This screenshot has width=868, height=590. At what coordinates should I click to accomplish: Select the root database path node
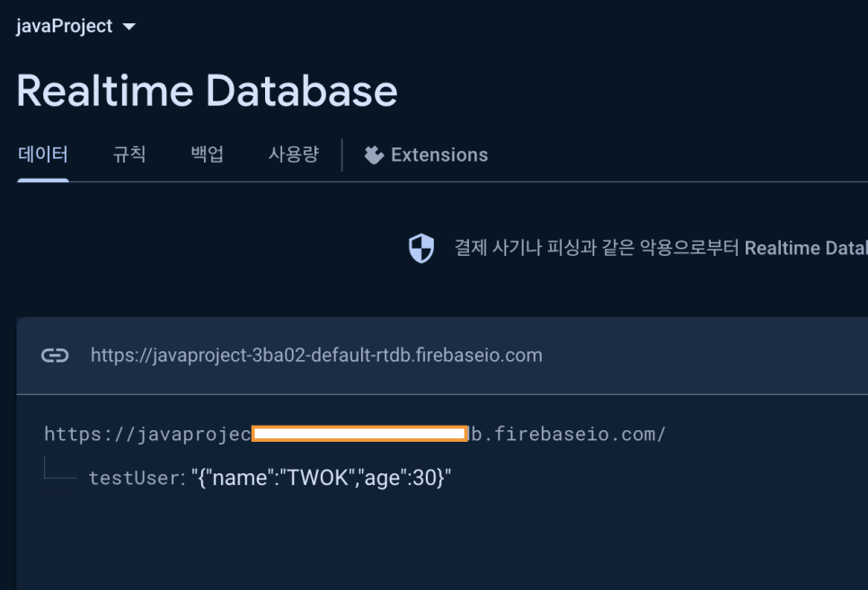(355, 435)
